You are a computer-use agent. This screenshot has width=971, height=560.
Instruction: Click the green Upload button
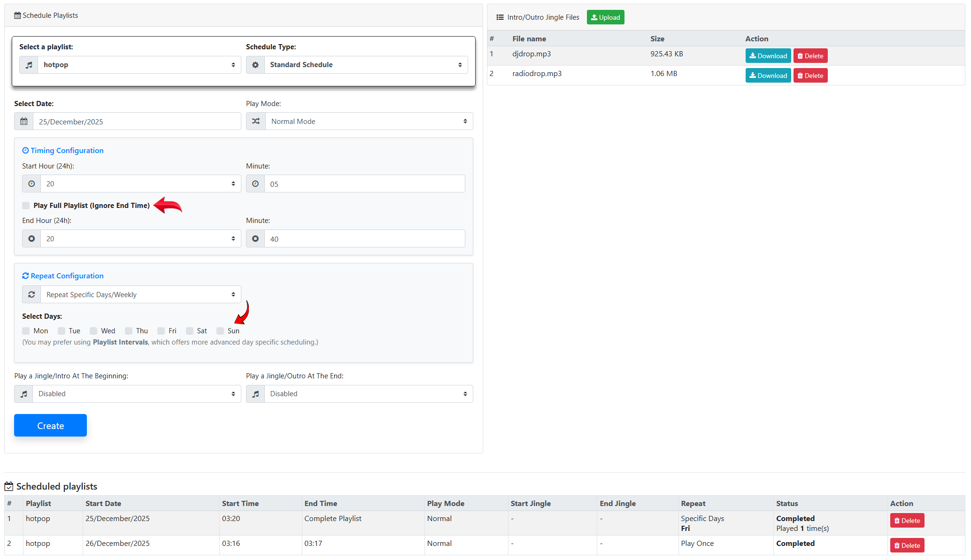(x=605, y=17)
